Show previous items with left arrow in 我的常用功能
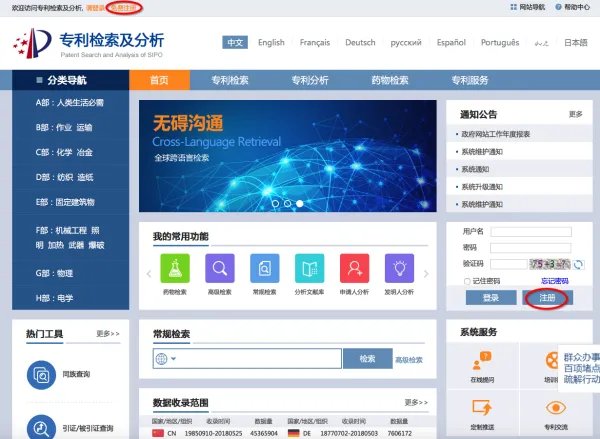 [149, 274]
